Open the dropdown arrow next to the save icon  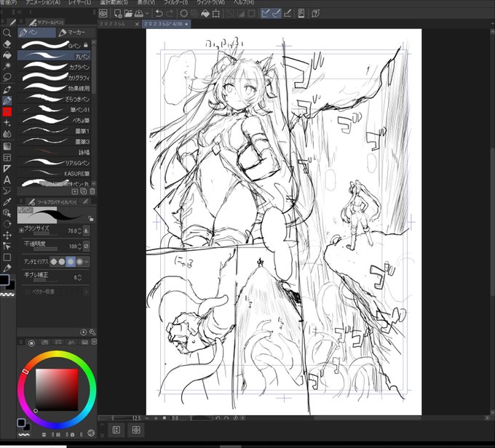(x=147, y=13)
